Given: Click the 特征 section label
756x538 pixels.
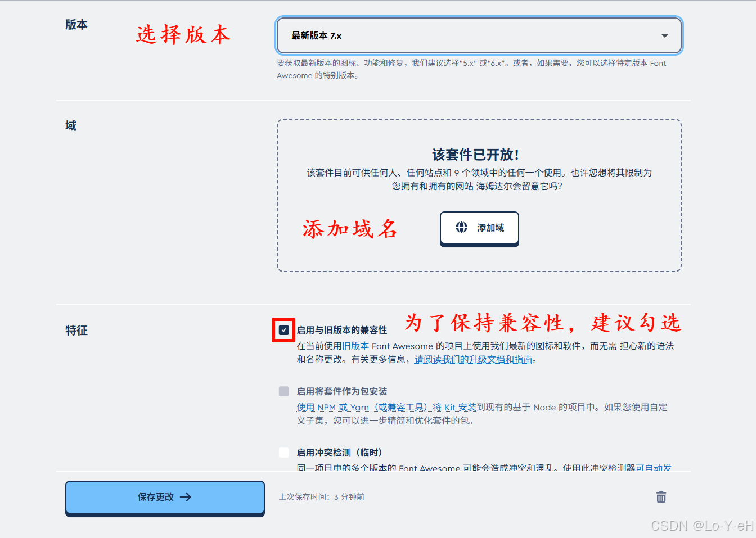Looking at the screenshot, I should pyautogui.click(x=76, y=331).
